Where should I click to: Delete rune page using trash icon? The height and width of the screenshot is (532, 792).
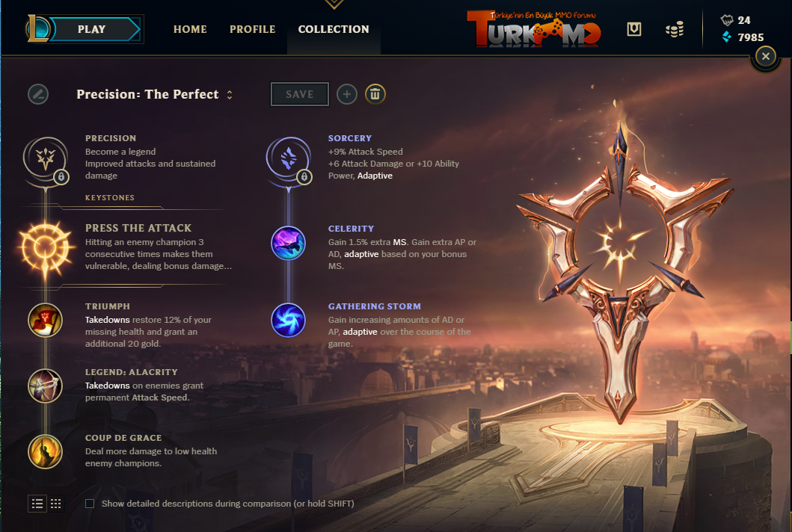pyautogui.click(x=375, y=94)
